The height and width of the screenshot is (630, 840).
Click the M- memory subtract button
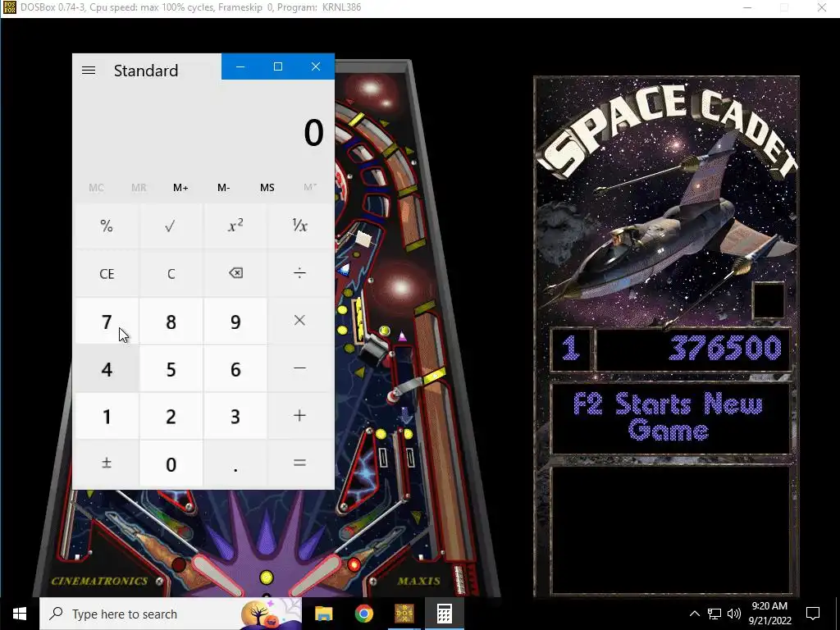point(223,188)
